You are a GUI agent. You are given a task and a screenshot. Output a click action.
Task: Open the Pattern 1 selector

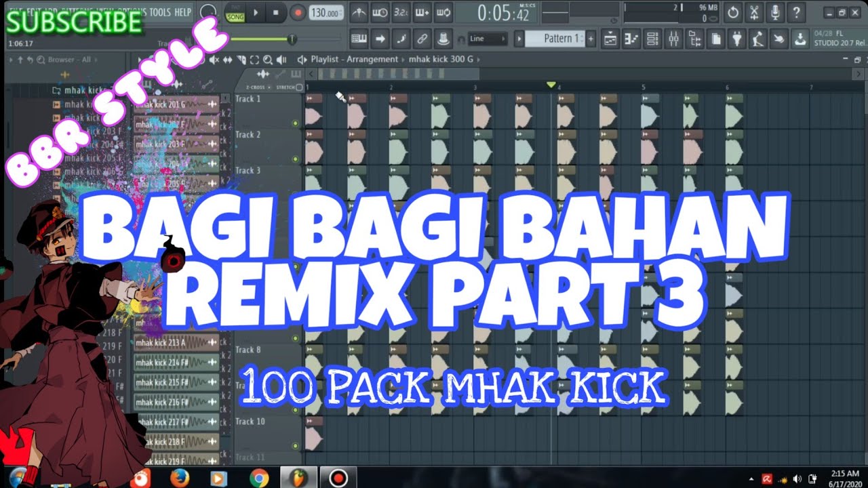pos(555,39)
